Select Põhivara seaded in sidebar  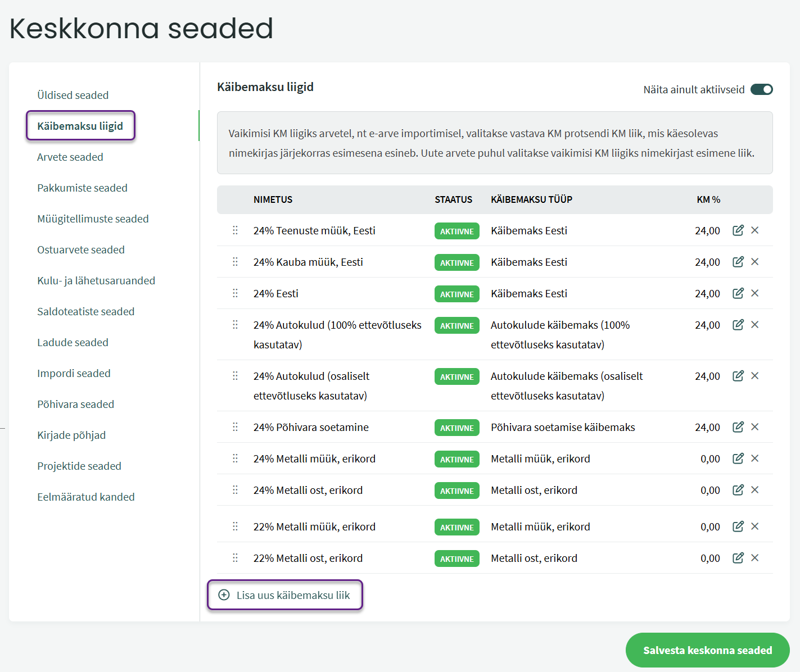[x=76, y=404]
